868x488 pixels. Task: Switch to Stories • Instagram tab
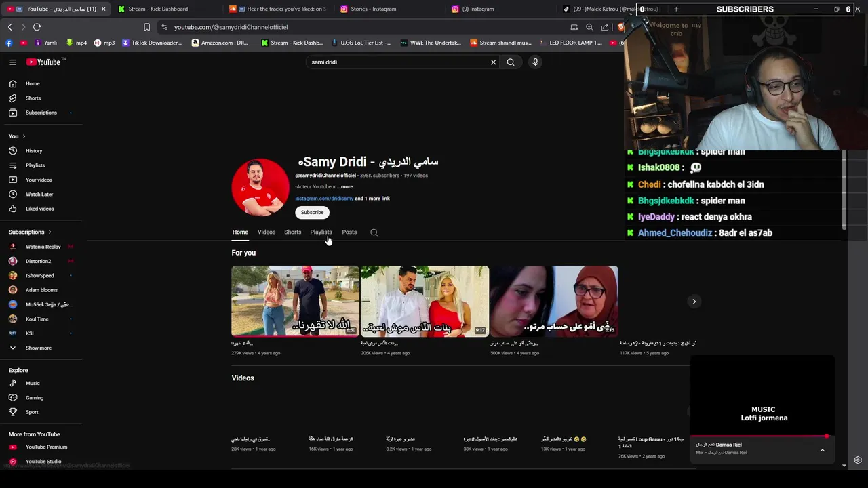click(x=374, y=9)
